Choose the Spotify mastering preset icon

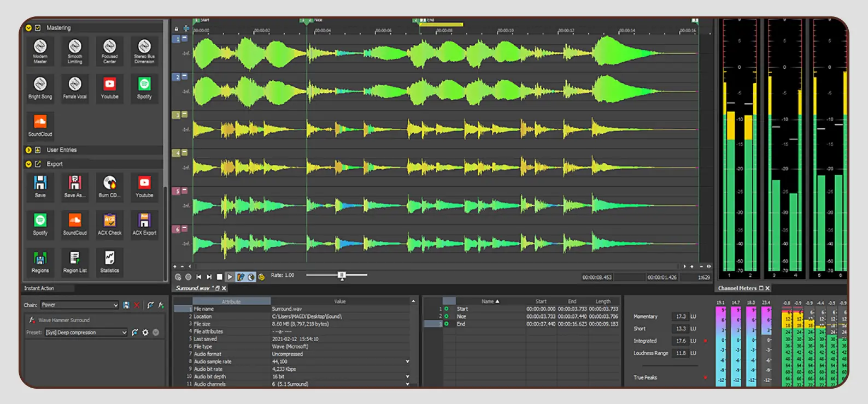[144, 88]
